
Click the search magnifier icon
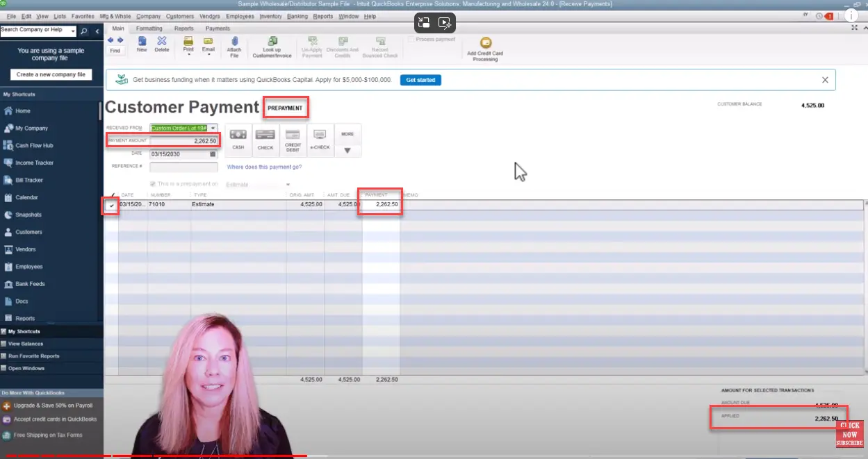pyautogui.click(x=84, y=31)
